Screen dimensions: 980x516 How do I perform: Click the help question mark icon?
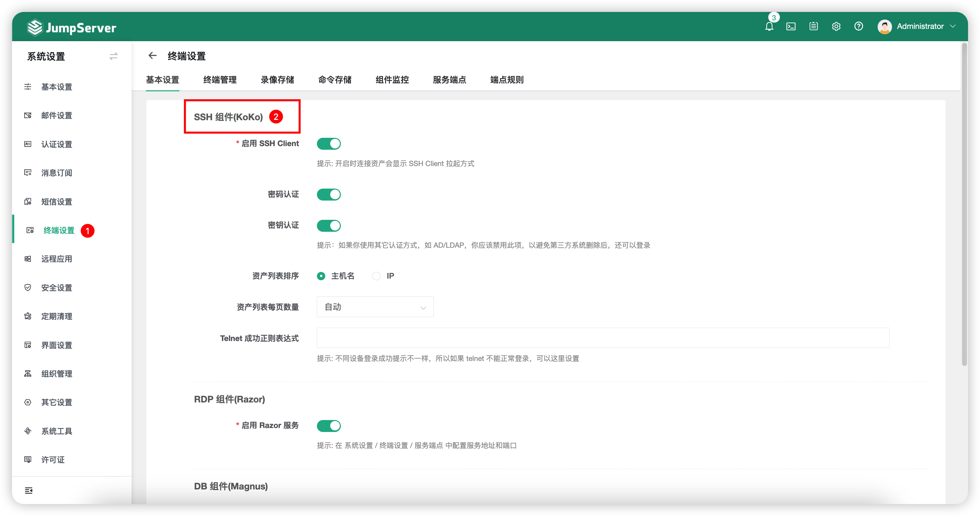pyautogui.click(x=858, y=26)
